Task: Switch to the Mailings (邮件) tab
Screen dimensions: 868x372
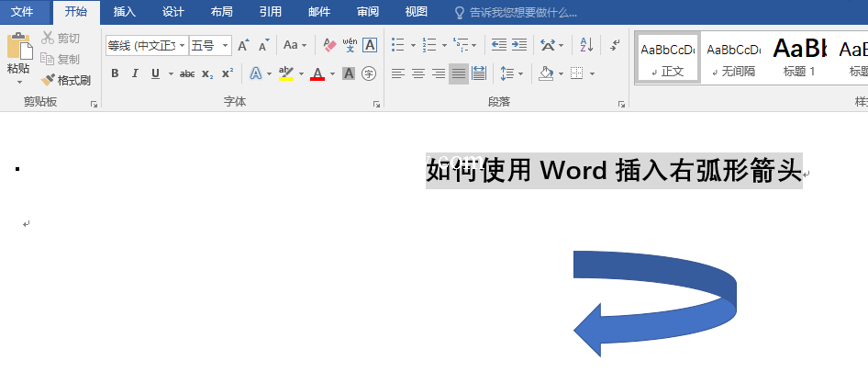Action: pyautogui.click(x=319, y=12)
